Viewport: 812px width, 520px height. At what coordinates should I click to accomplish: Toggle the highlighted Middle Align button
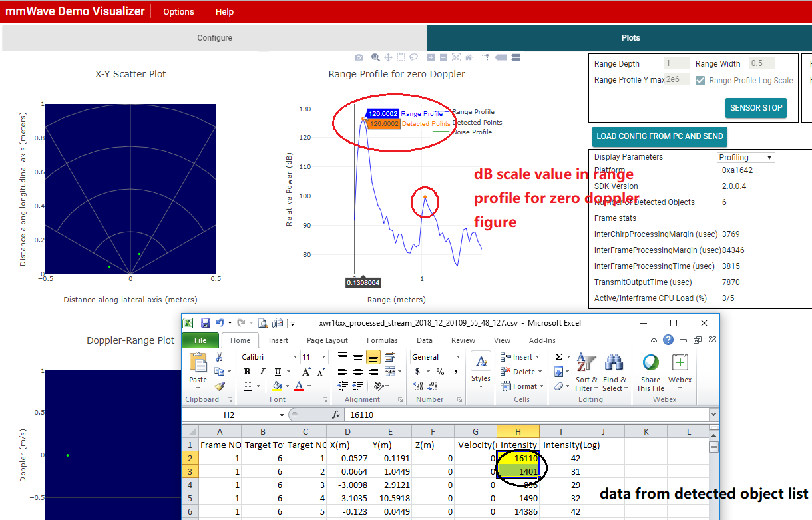point(373,357)
